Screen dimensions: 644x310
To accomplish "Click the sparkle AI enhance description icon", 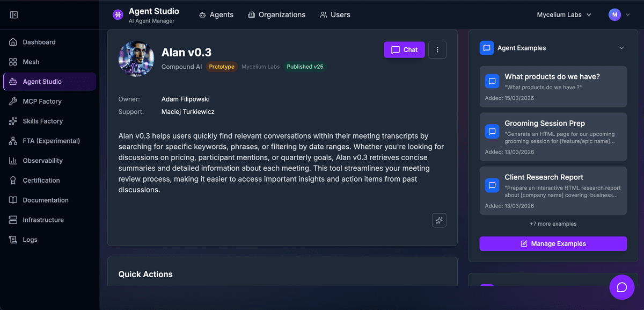I will pos(439,220).
